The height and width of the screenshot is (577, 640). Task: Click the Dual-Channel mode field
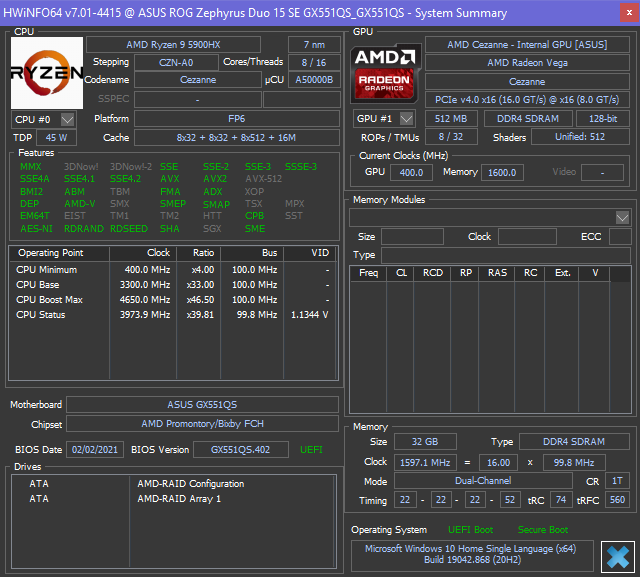coord(483,481)
